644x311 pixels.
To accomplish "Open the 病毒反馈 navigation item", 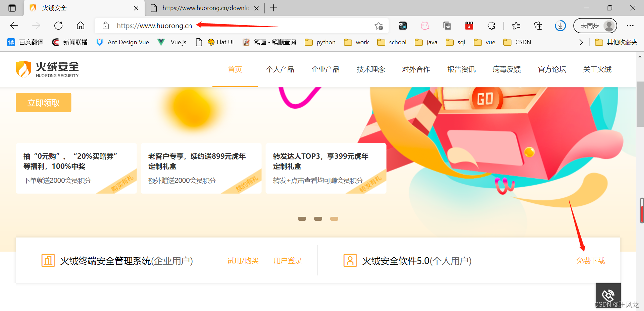I will point(507,69).
